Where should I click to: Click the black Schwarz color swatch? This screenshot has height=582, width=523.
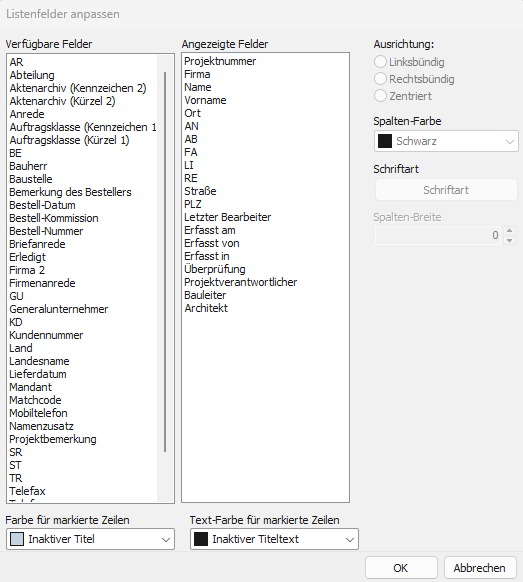385,141
